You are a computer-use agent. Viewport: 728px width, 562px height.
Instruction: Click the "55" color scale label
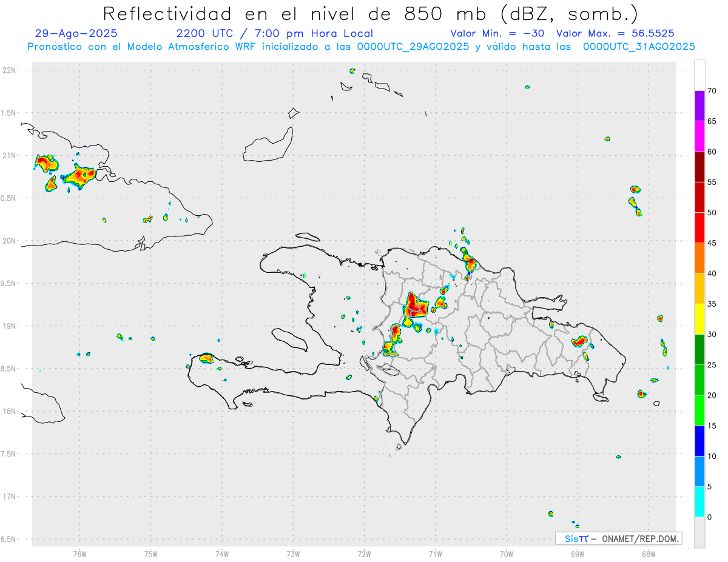pyautogui.click(x=712, y=182)
